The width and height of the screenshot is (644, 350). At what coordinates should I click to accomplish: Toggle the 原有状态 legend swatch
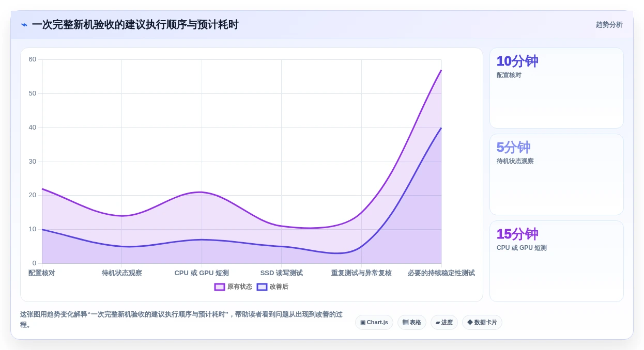click(x=220, y=287)
